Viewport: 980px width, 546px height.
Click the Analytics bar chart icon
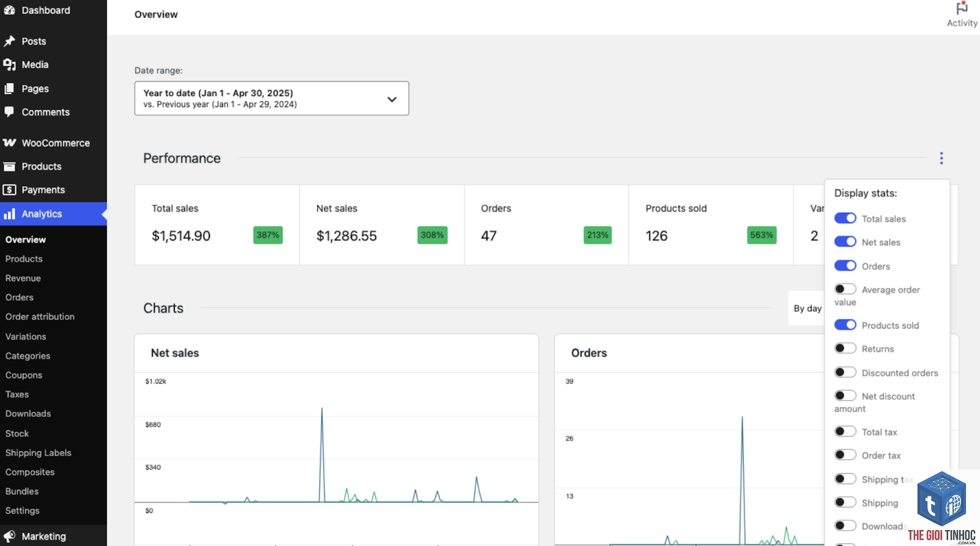(x=9, y=214)
